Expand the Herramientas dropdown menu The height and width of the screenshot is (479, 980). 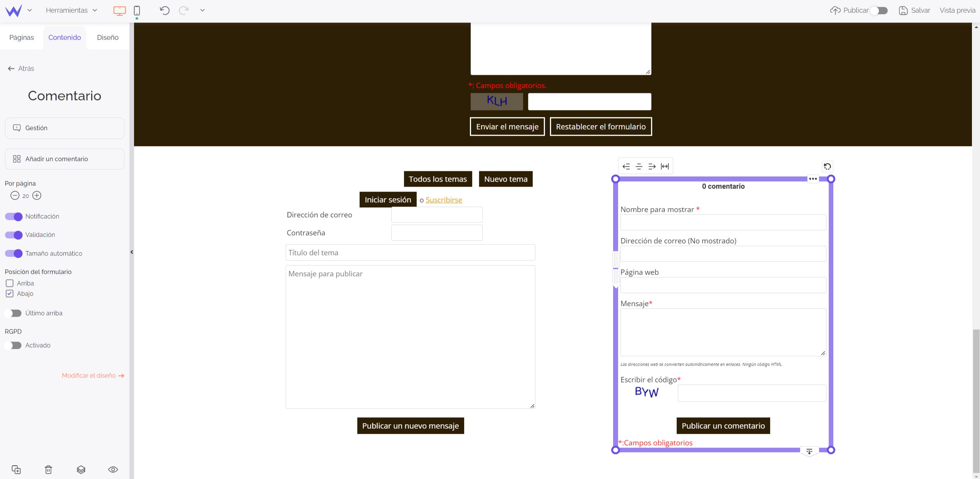[x=71, y=10]
